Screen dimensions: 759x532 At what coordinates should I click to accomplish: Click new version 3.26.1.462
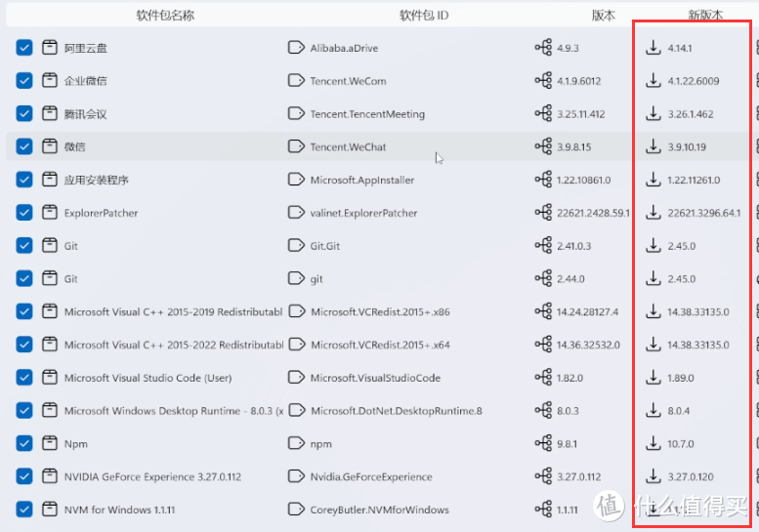691,114
